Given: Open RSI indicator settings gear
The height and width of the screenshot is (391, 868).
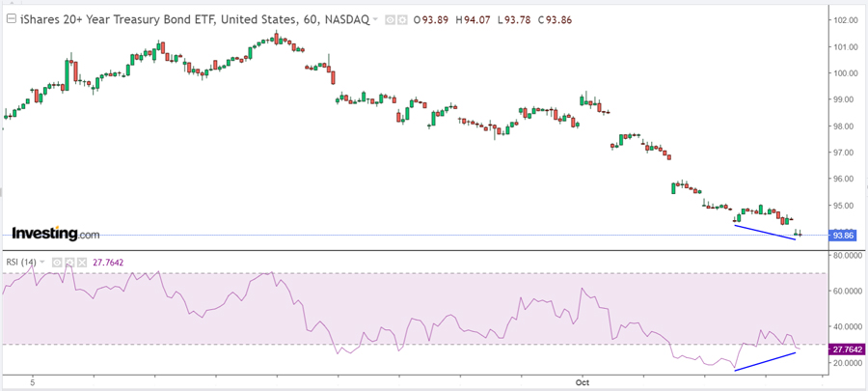Looking at the screenshot, I should click(x=69, y=262).
